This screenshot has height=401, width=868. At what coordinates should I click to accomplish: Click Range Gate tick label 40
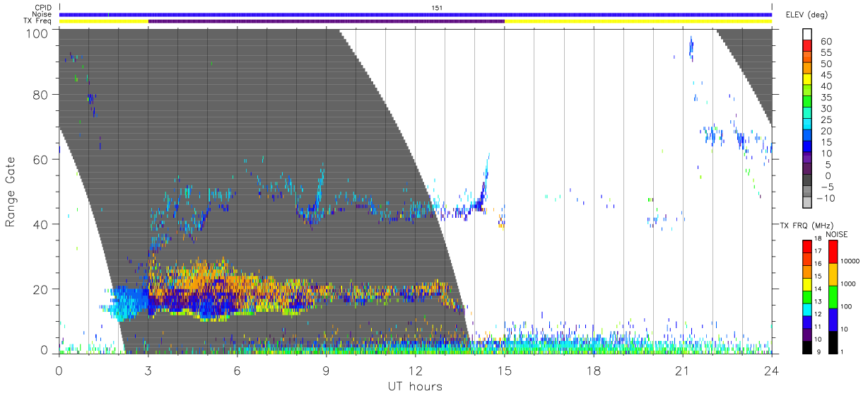[x=40, y=223]
